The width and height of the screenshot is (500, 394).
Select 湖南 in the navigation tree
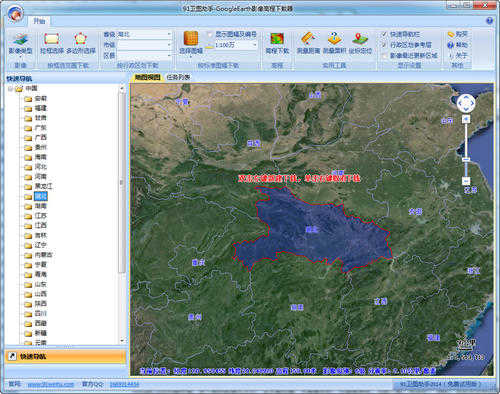[41, 206]
